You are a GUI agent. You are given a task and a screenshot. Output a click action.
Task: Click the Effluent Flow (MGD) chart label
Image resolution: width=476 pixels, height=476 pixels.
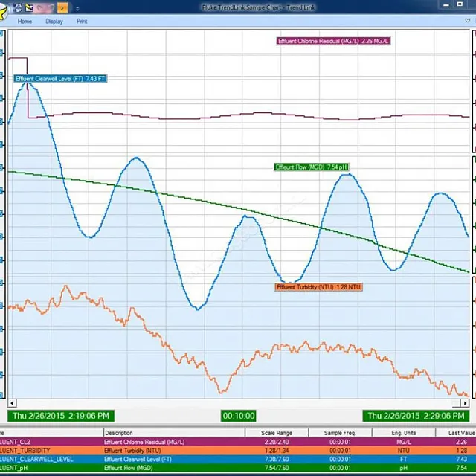pos(311,167)
